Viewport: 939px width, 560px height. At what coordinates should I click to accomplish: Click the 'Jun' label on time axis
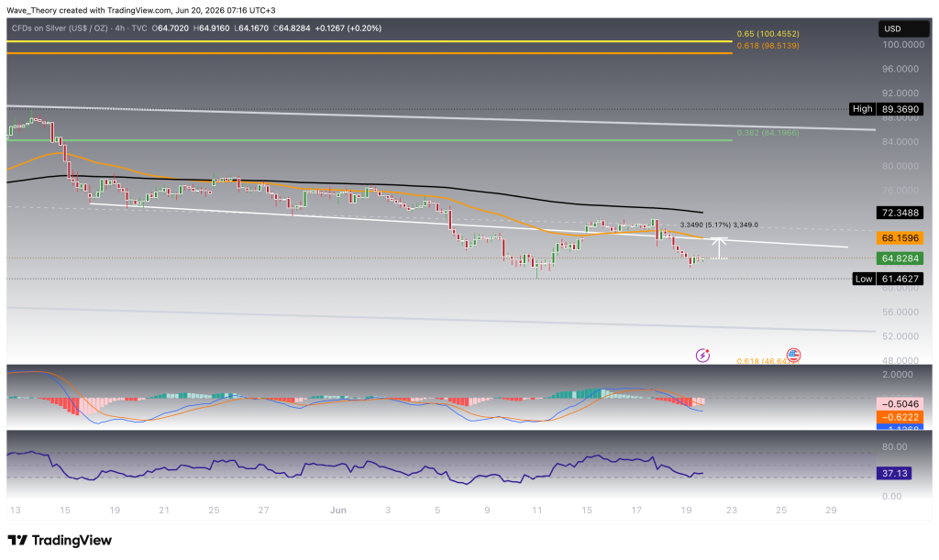tap(338, 511)
